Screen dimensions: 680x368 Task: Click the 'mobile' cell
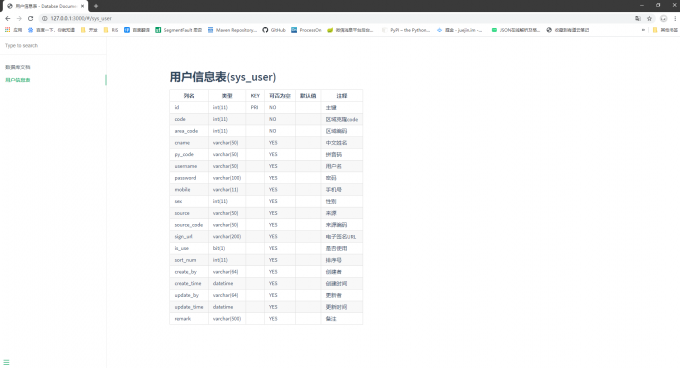189,189
